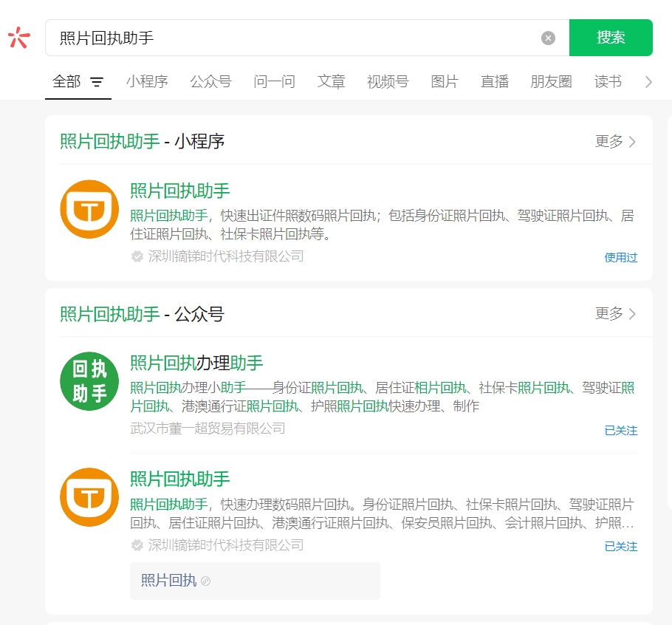Click 已关注 for 照片回执办理助手
The width and height of the screenshot is (672, 625).
(620, 430)
